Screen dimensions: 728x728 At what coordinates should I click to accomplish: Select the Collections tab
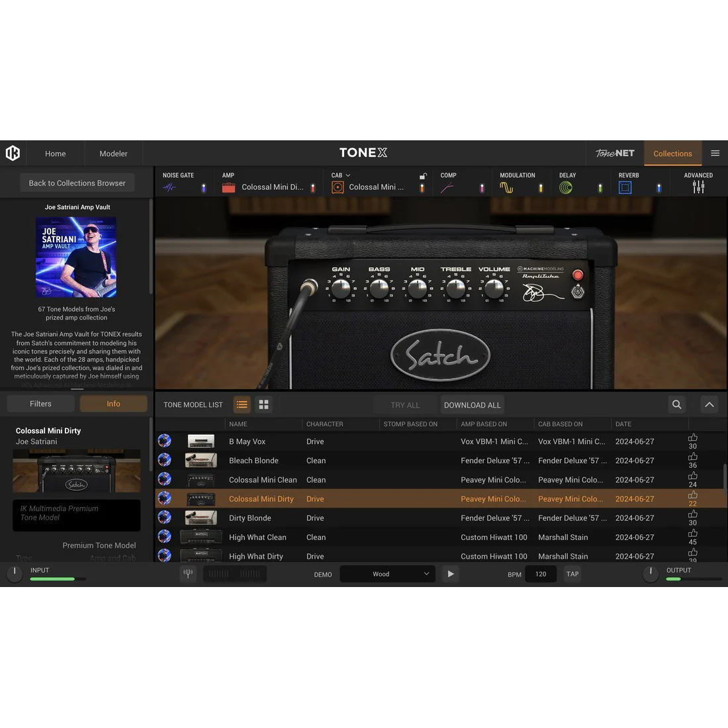point(672,154)
